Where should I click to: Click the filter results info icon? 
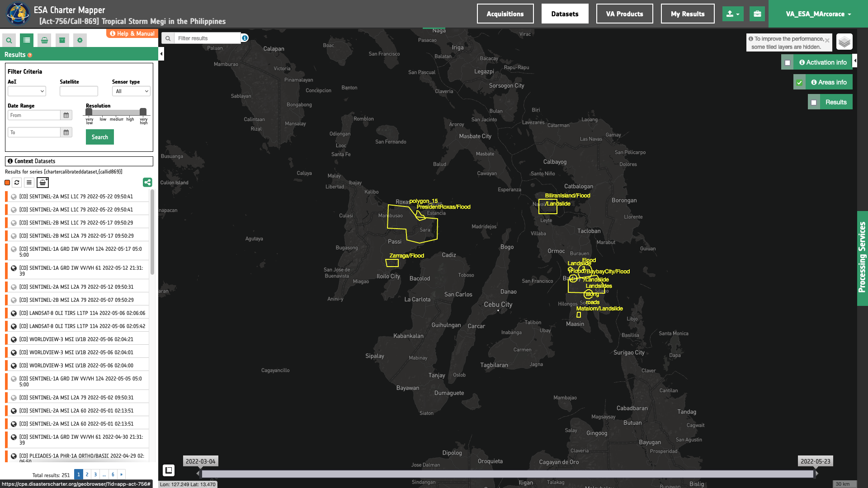245,38
